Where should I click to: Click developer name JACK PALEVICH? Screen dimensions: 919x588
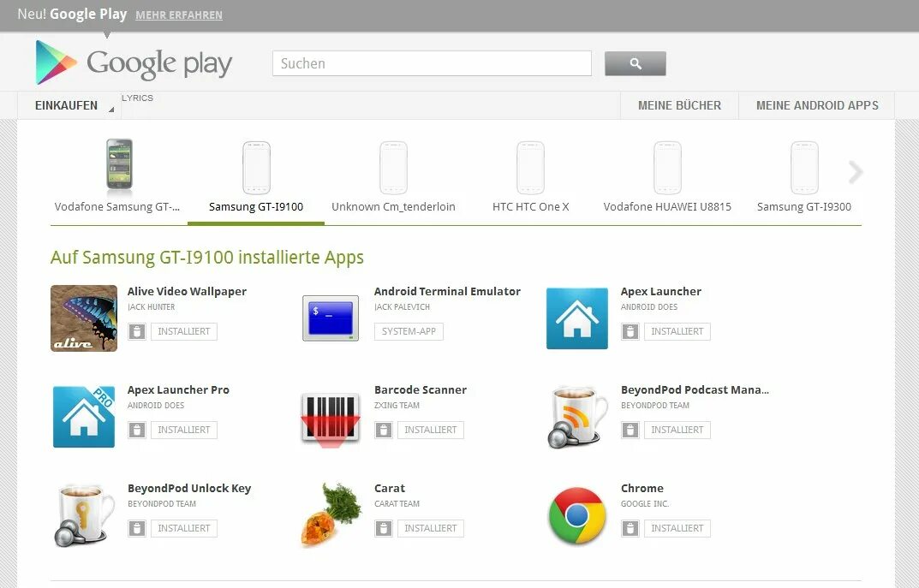(x=402, y=307)
